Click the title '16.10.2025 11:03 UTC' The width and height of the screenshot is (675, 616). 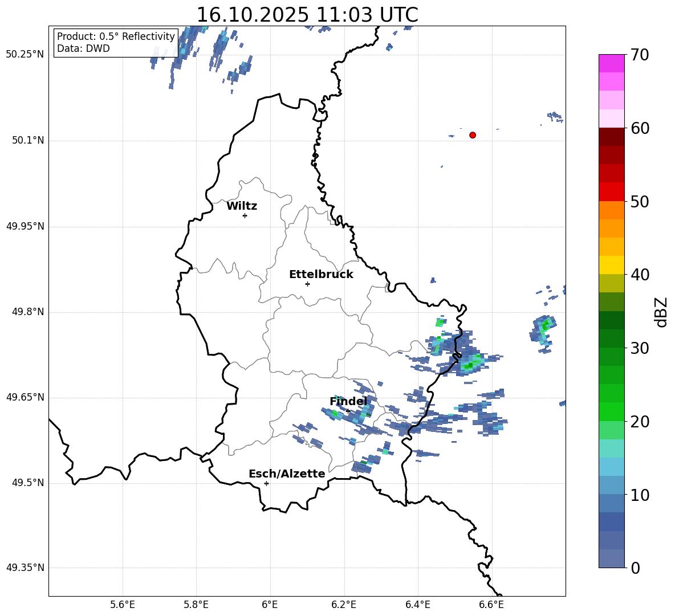click(x=307, y=15)
